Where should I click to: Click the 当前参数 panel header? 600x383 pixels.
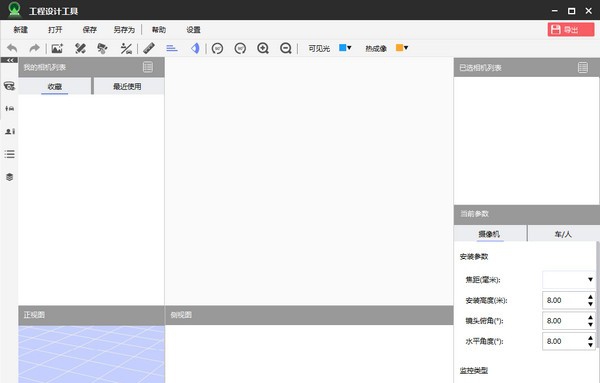coord(527,214)
